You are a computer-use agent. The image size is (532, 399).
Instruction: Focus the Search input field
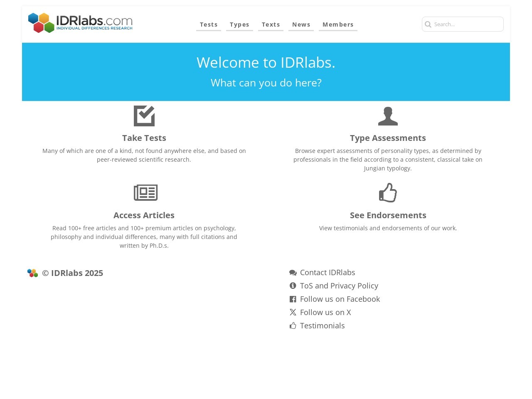(x=463, y=24)
